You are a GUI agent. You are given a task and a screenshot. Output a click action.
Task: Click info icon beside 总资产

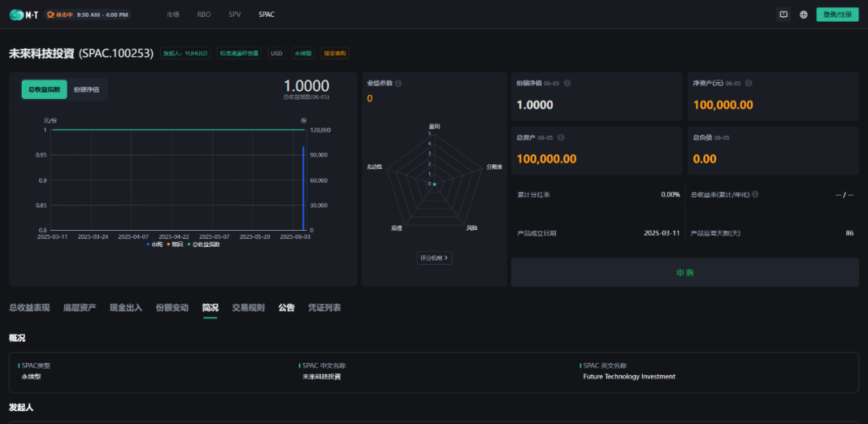[561, 138]
